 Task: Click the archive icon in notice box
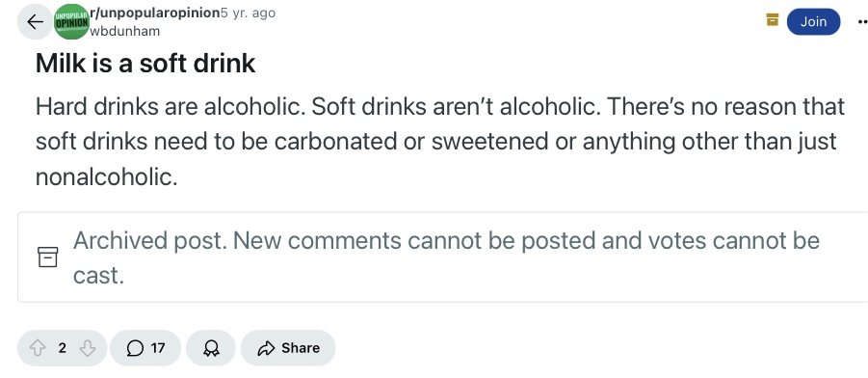coord(47,257)
